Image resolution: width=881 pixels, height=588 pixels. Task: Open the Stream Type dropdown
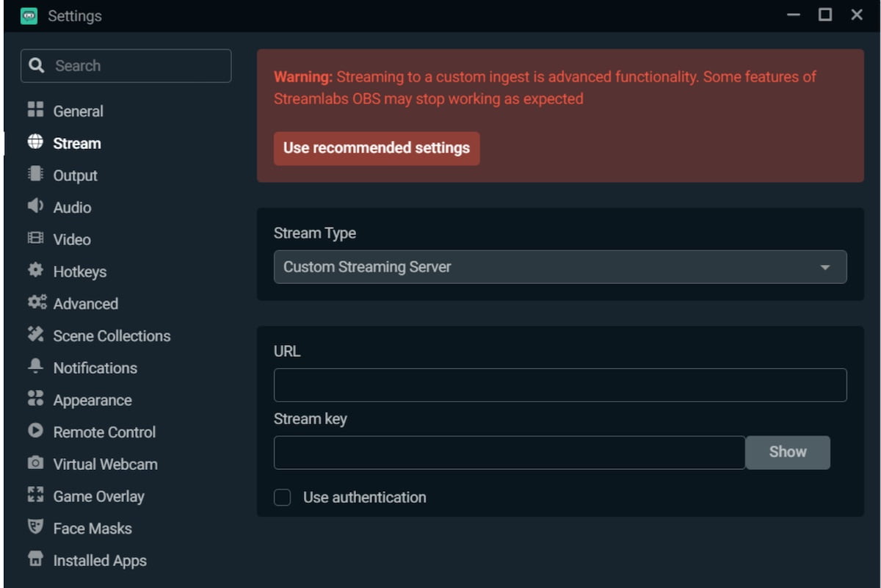tap(560, 267)
